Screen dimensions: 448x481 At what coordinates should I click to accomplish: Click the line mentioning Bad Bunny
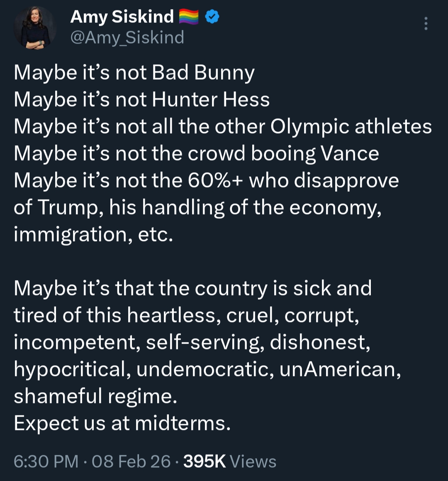(134, 73)
